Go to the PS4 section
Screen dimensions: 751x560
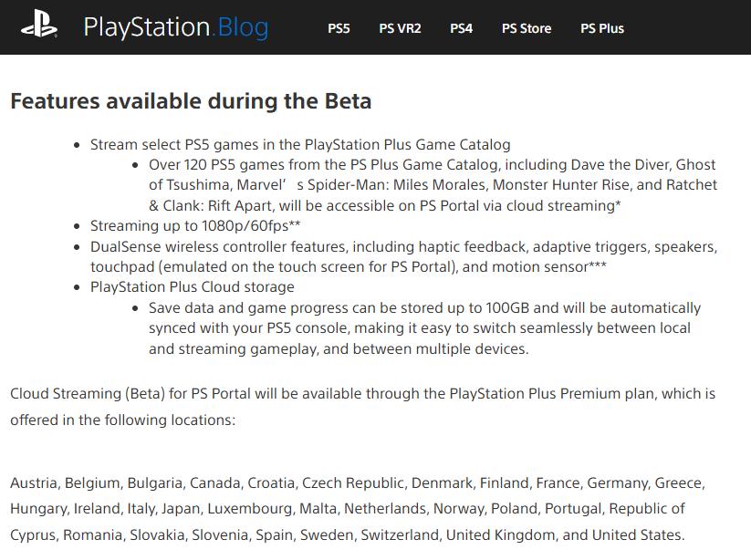(461, 28)
